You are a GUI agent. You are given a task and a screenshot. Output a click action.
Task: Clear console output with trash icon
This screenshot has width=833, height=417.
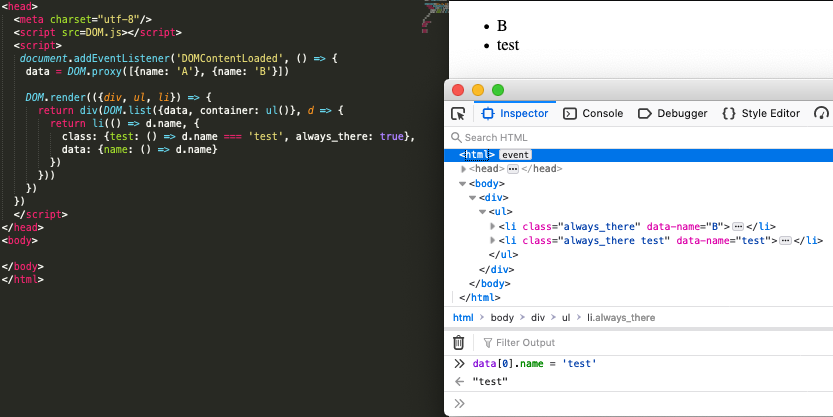pyautogui.click(x=458, y=343)
